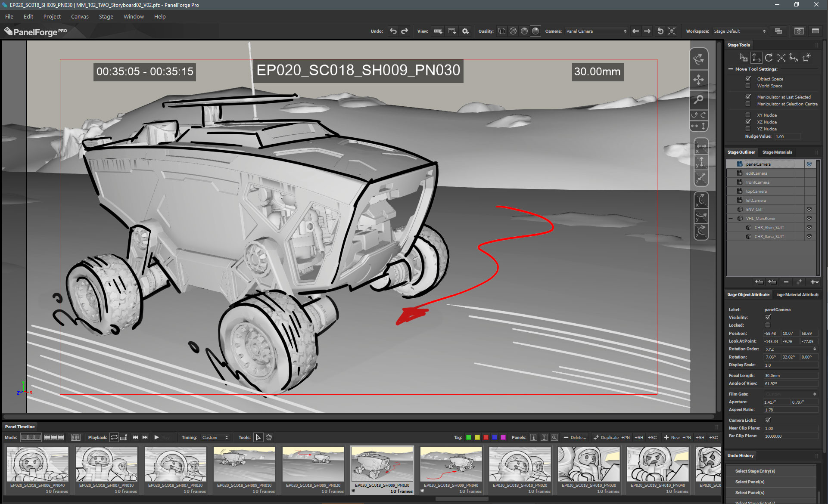
Task: Collapse the VHL_MarsRover tree node
Action: pos(731,219)
